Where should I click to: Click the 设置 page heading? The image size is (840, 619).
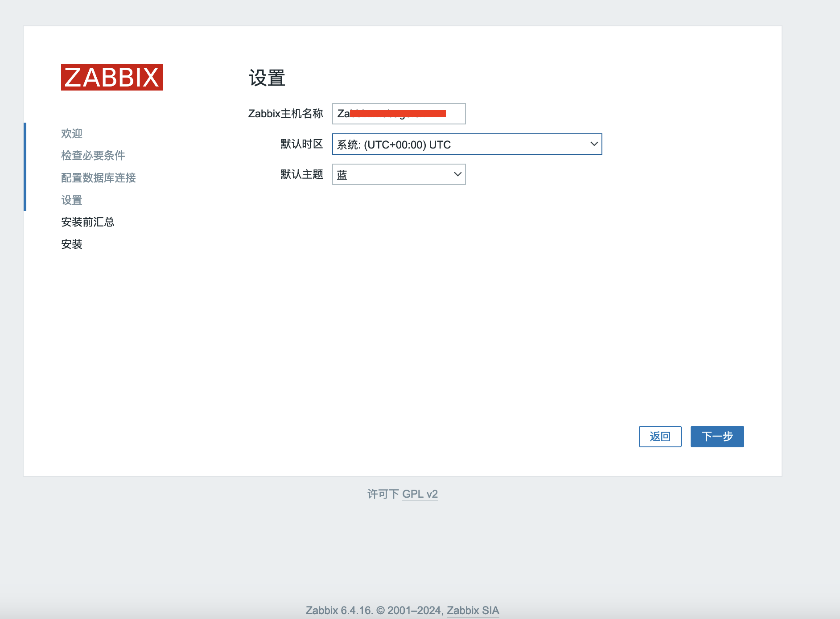pyautogui.click(x=267, y=78)
